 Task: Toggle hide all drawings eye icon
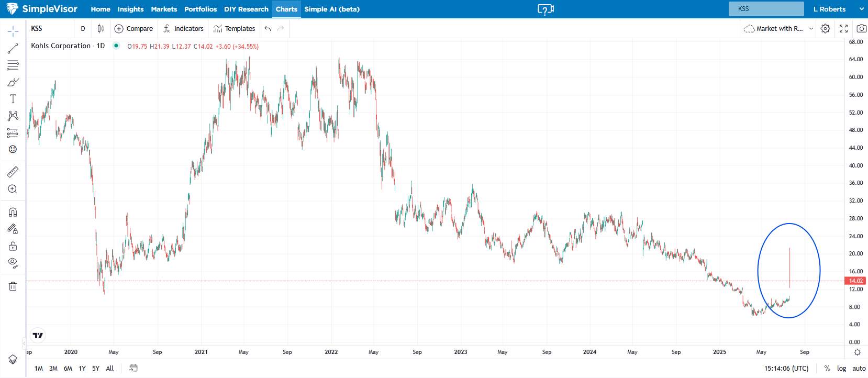(x=13, y=262)
